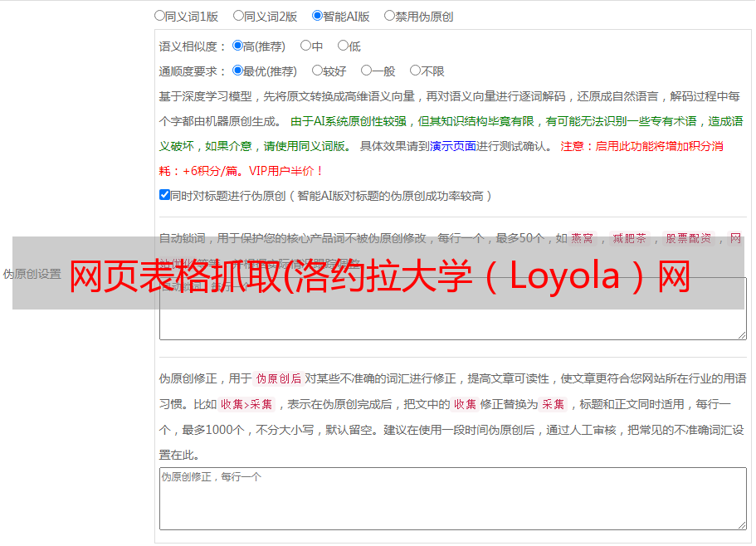The width and height of the screenshot is (756, 546).
Task: Click the 自动锁词 text area
Action: click(x=453, y=309)
